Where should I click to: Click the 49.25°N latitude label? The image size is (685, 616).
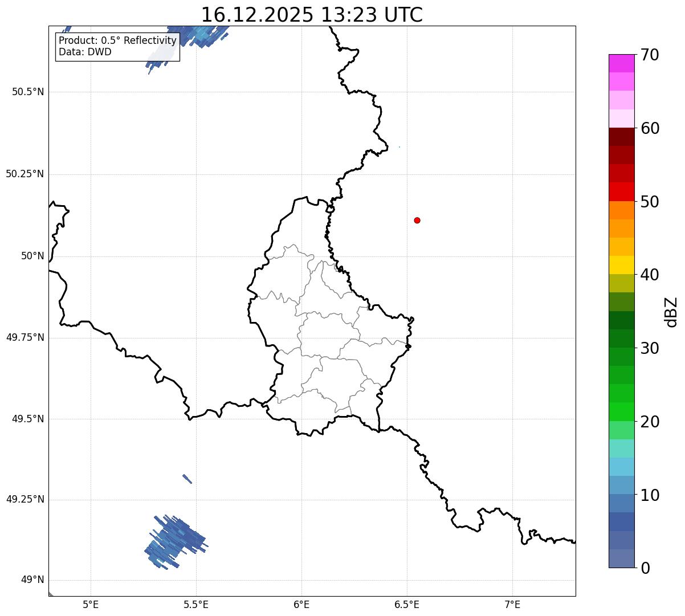(25, 499)
